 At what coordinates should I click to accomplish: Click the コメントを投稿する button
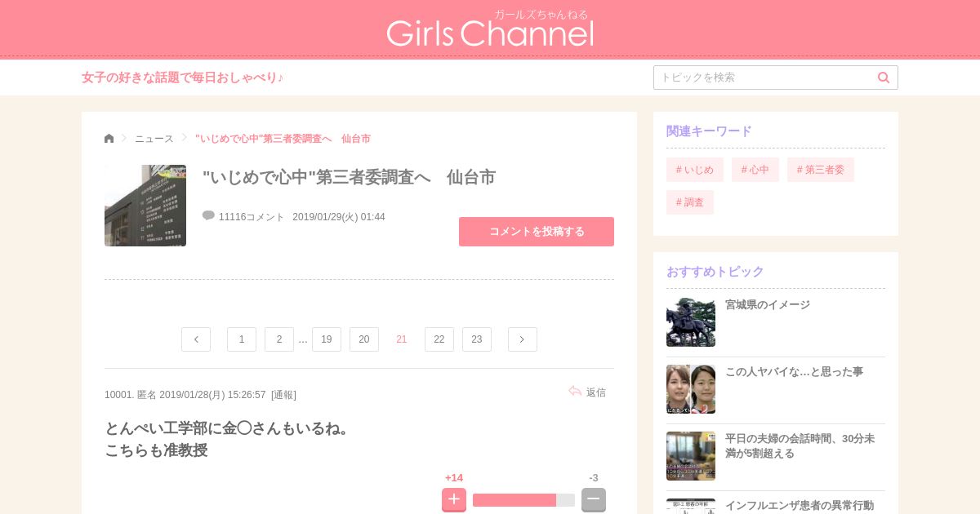(x=537, y=232)
